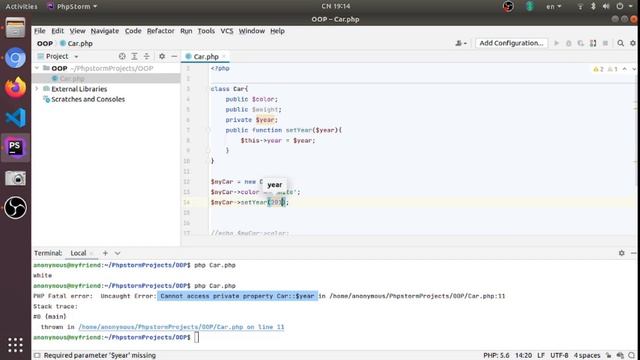Launch Firefox from dock
The height and width of the screenshot is (360, 640).
(15, 87)
